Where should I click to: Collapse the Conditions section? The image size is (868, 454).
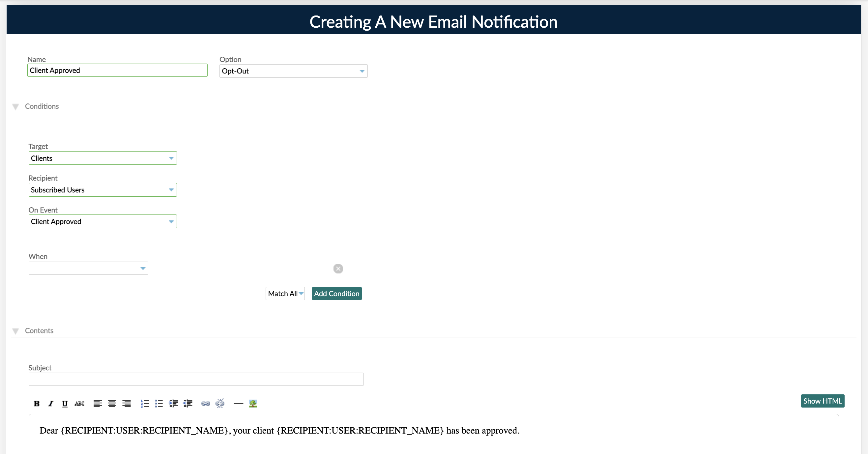(15, 106)
